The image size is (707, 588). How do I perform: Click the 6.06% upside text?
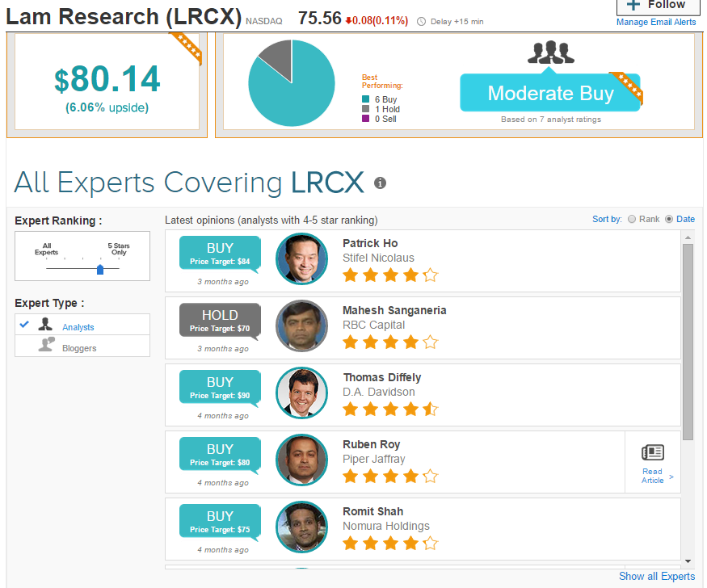pyautogui.click(x=107, y=107)
